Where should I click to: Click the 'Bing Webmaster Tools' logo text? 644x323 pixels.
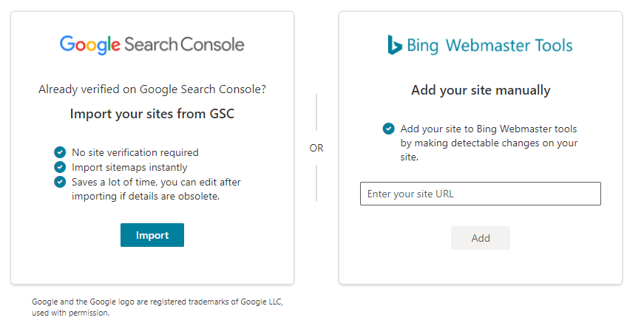489,46
